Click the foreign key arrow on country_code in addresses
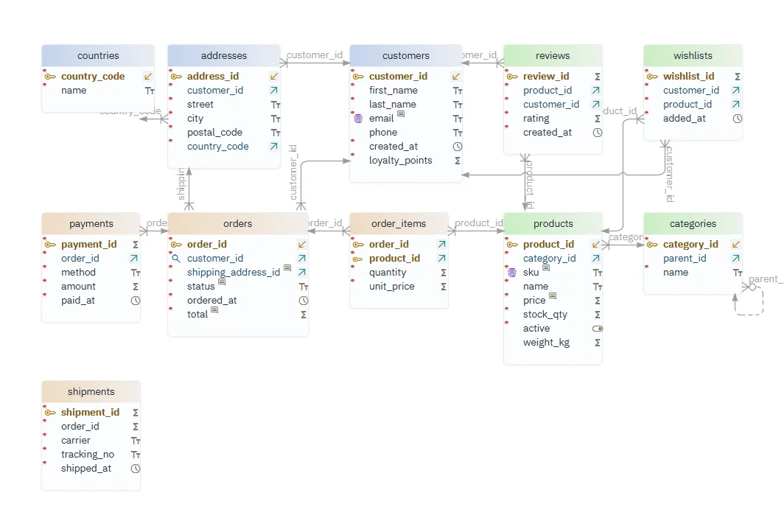 click(x=274, y=147)
